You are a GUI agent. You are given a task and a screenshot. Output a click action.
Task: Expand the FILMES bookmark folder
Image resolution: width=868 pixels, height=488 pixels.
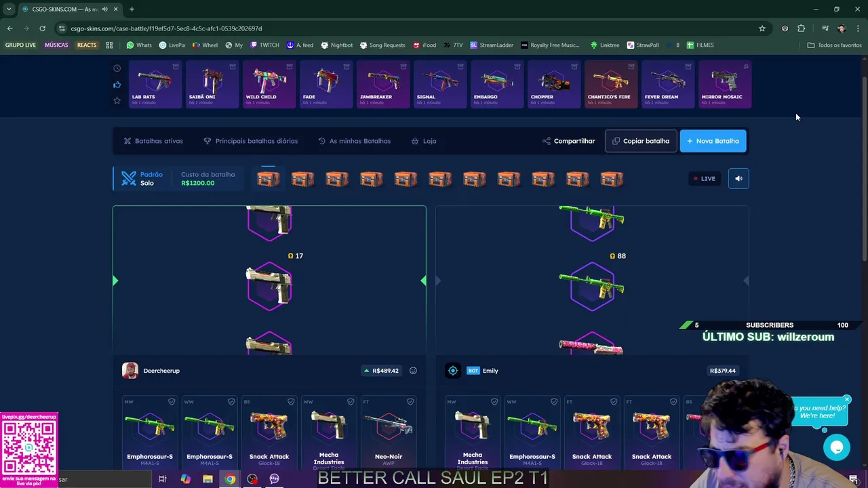(700, 45)
